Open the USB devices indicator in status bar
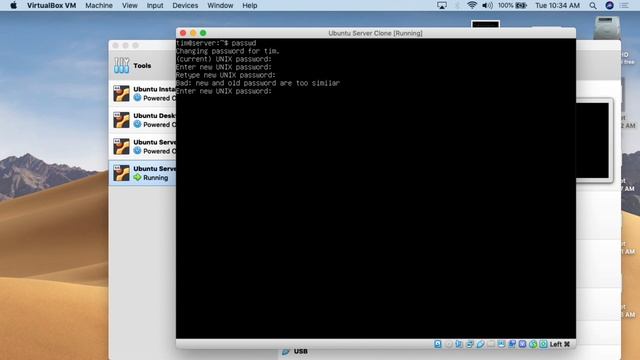Viewport: 640px width, 360px height. click(x=480, y=344)
